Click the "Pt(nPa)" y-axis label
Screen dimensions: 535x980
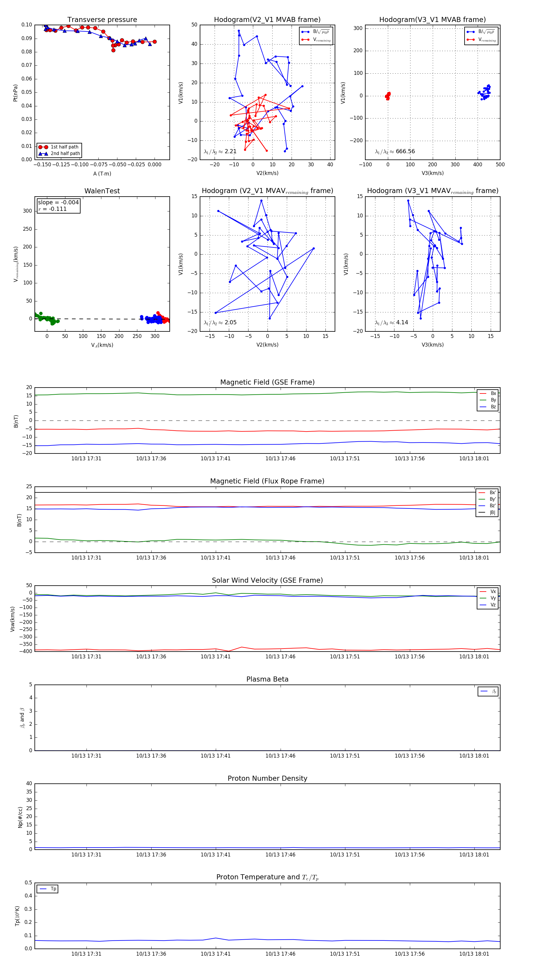pos(15,92)
